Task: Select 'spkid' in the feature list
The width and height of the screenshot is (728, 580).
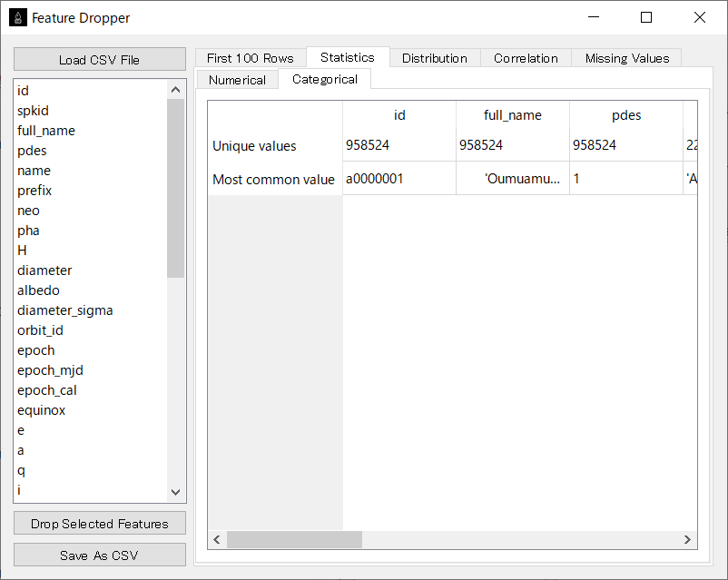Action: click(91, 111)
